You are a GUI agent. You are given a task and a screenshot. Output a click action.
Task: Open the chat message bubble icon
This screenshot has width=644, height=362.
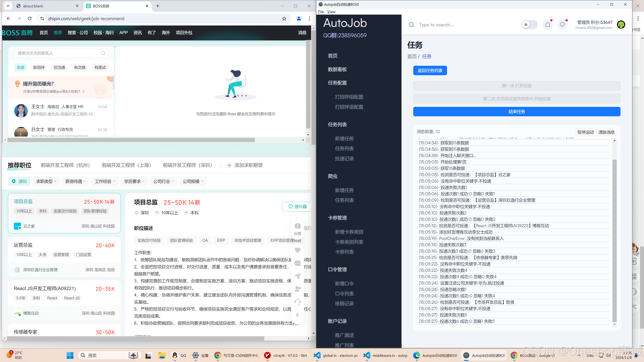pos(562,25)
